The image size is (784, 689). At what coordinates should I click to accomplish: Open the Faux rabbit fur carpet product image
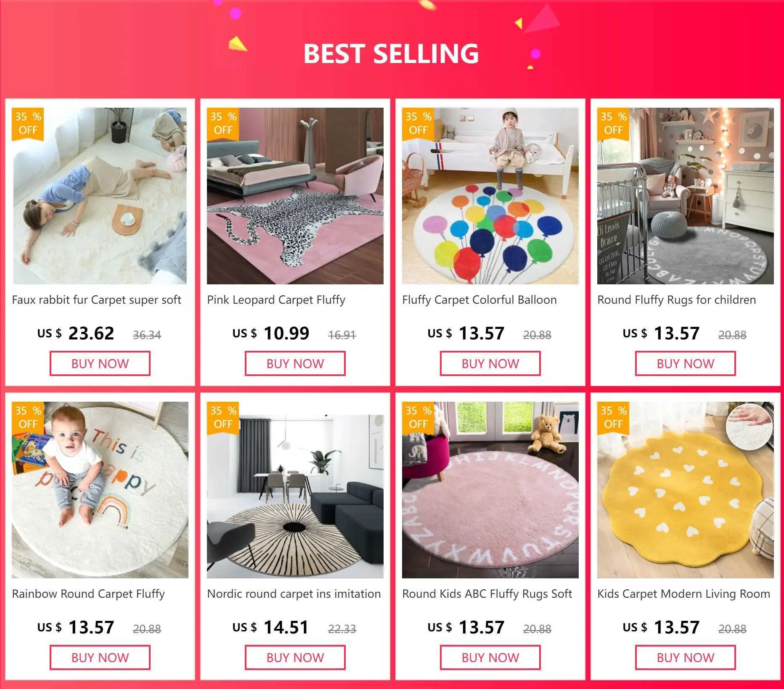(x=100, y=196)
